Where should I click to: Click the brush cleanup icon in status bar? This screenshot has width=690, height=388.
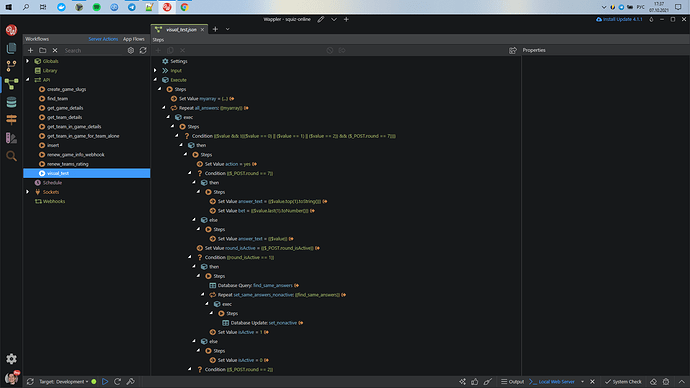(488, 381)
